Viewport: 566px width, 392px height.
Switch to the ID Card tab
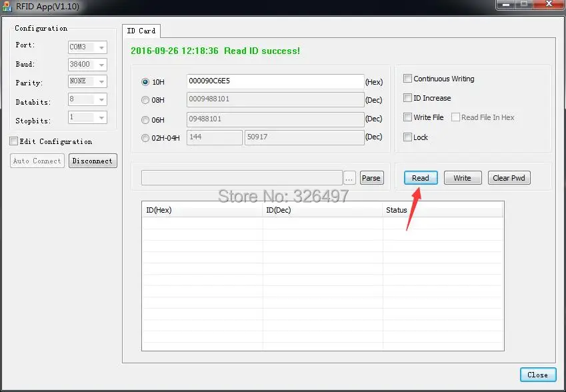point(141,31)
